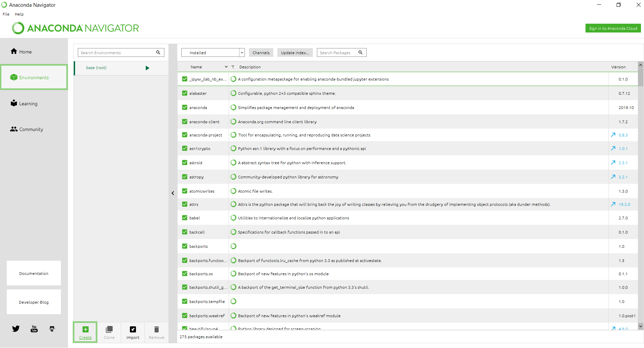Click the T column header
Image resolution: width=644 pixels, height=348 pixels.
(x=233, y=67)
